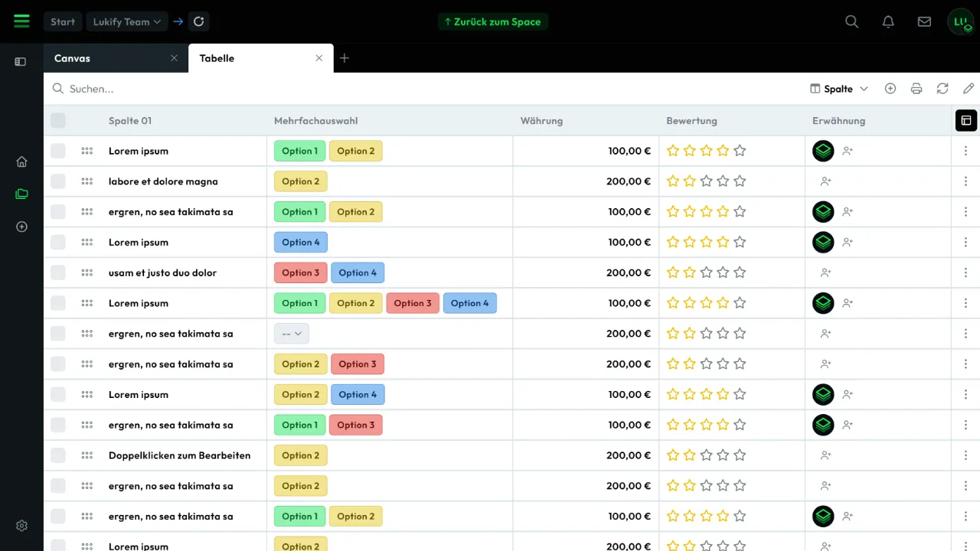Open the notifications bell
Image resolution: width=980 pixels, height=551 pixels.
click(888, 21)
